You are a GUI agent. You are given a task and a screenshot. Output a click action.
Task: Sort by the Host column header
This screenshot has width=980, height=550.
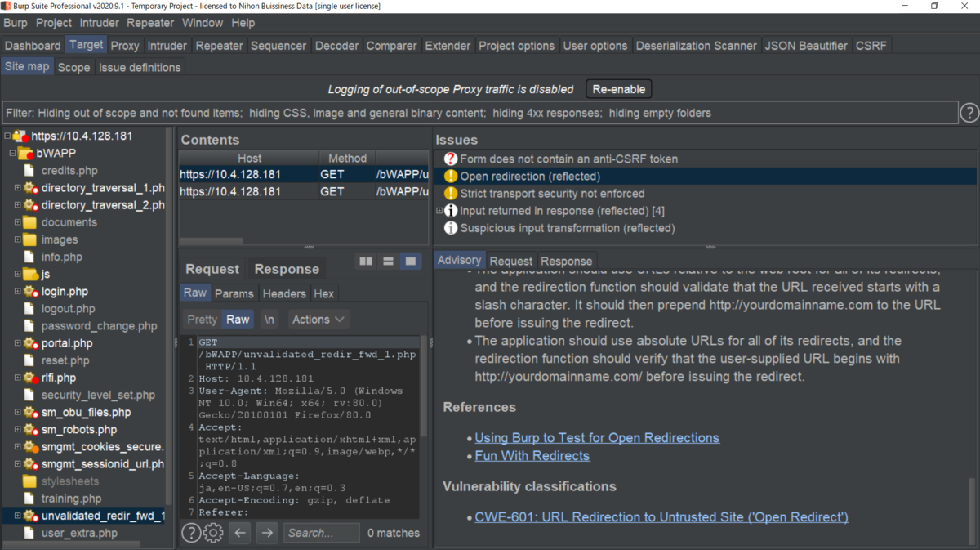click(249, 158)
